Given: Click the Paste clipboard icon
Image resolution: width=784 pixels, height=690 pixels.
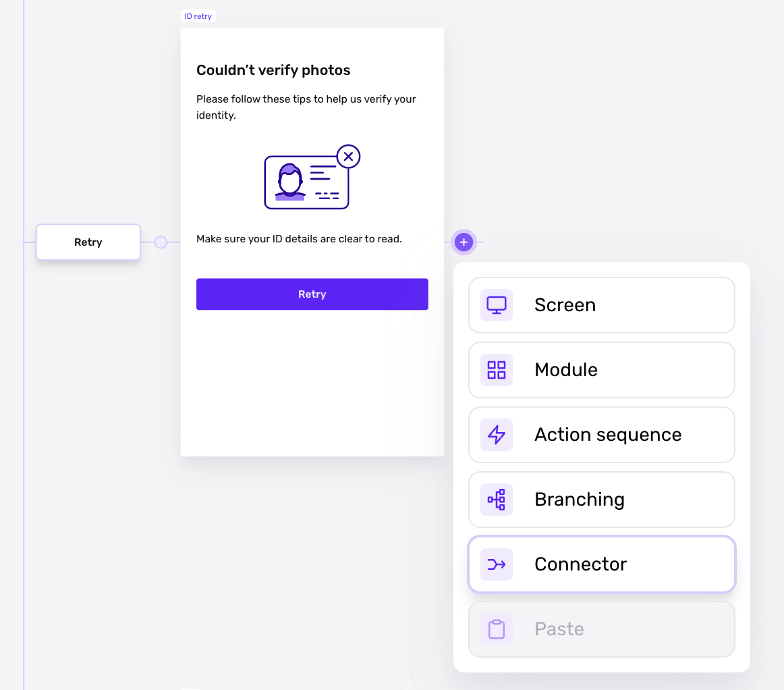Looking at the screenshot, I should (497, 629).
